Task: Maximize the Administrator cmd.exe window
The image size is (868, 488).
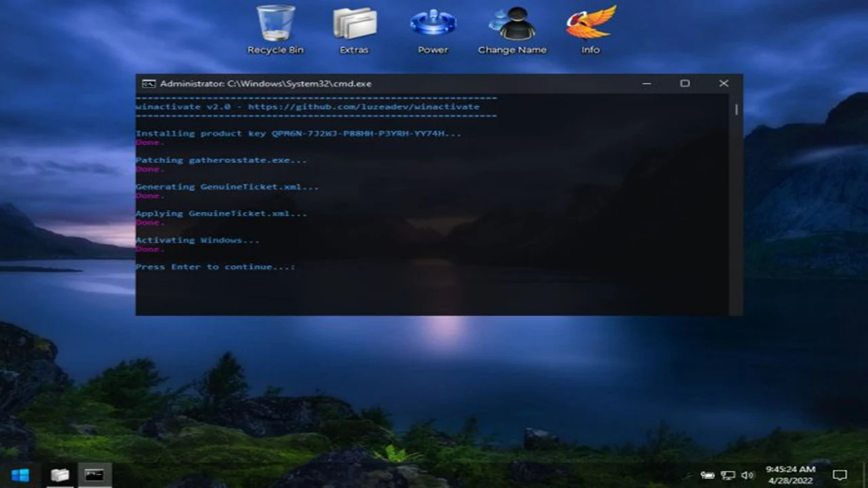Action: click(x=685, y=83)
